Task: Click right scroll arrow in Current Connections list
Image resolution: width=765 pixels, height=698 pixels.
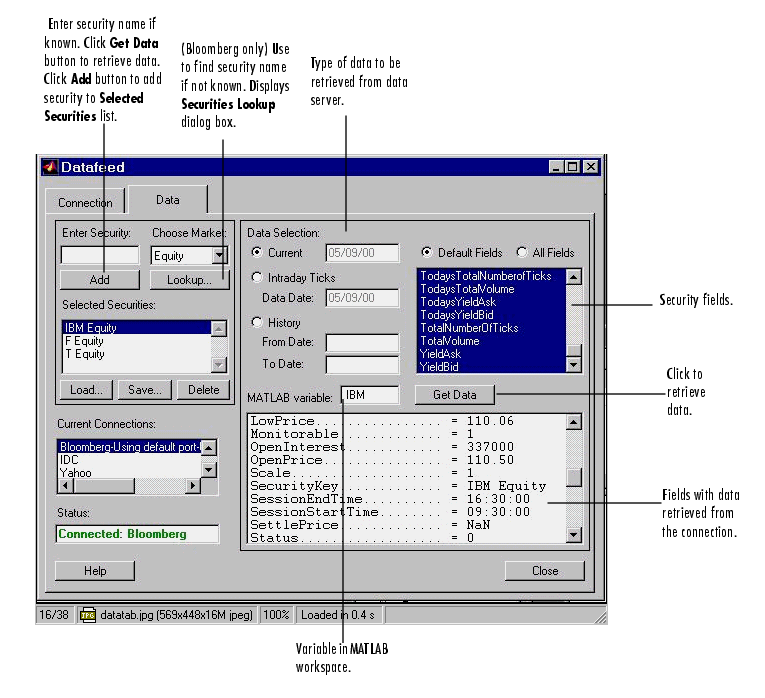Action: [x=195, y=486]
